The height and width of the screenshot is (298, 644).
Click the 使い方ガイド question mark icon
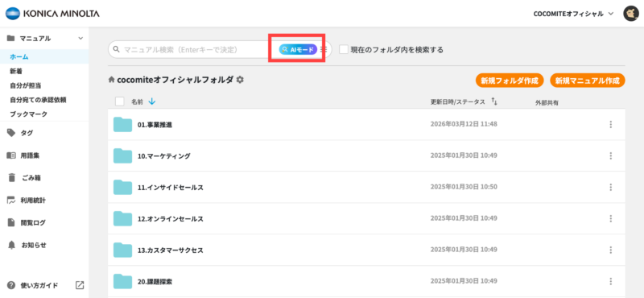tap(11, 285)
